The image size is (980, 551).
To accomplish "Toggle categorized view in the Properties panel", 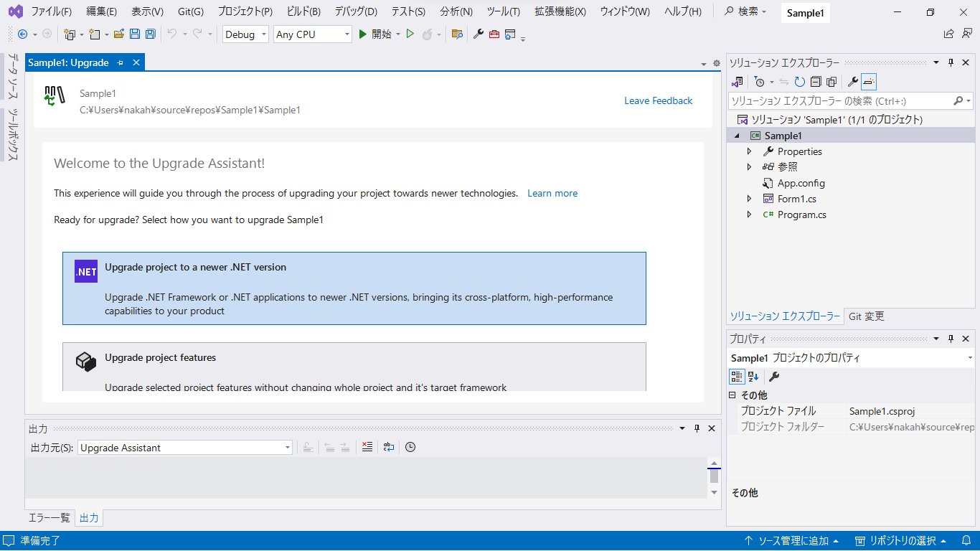I will [x=737, y=377].
